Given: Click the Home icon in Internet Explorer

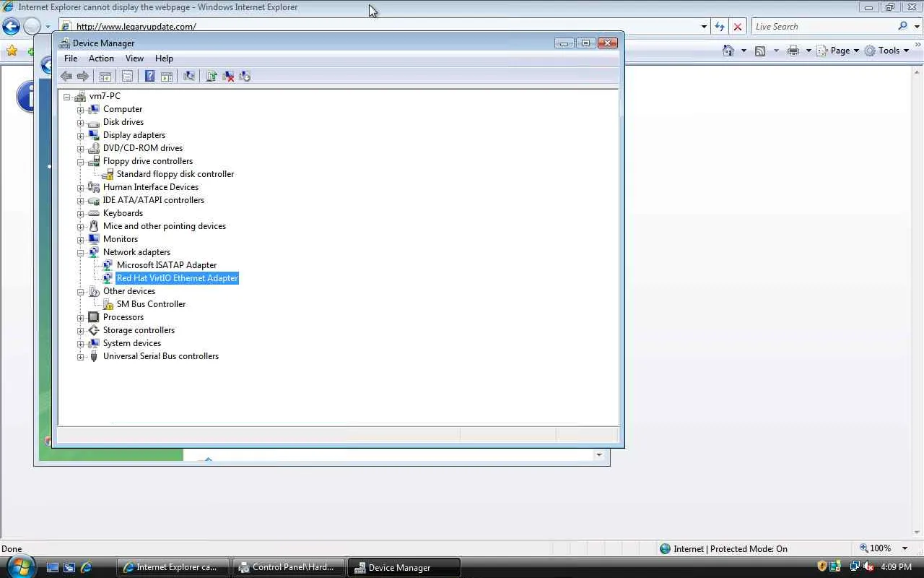Looking at the screenshot, I should point(728,51).
